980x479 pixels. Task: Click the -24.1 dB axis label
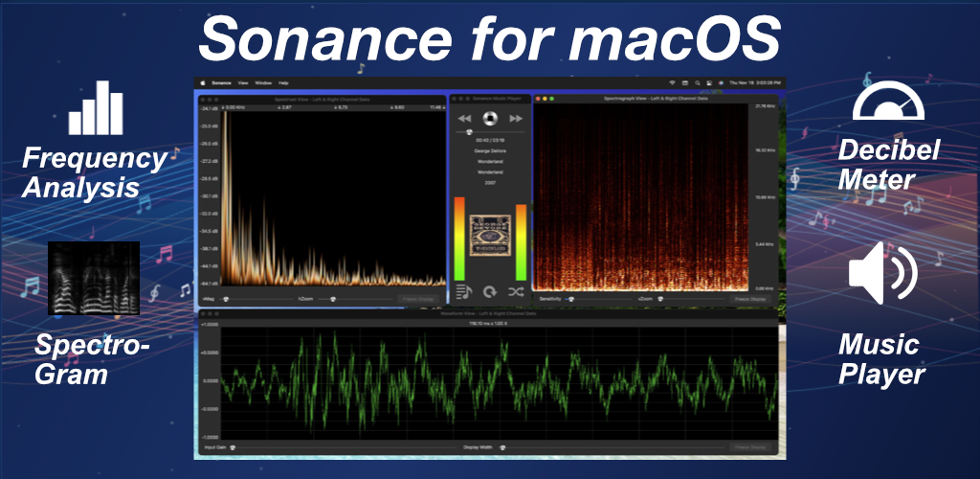[x=209, y=109]
